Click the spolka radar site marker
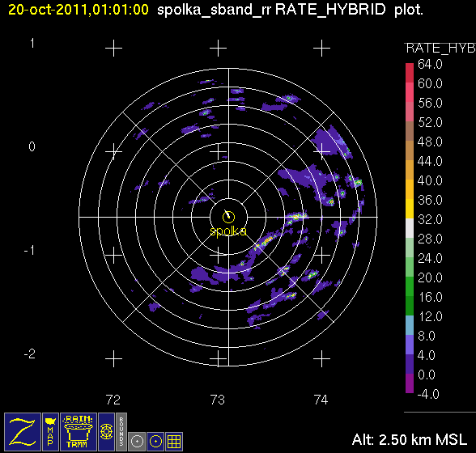476x453 pixels. tap(228, 217)
